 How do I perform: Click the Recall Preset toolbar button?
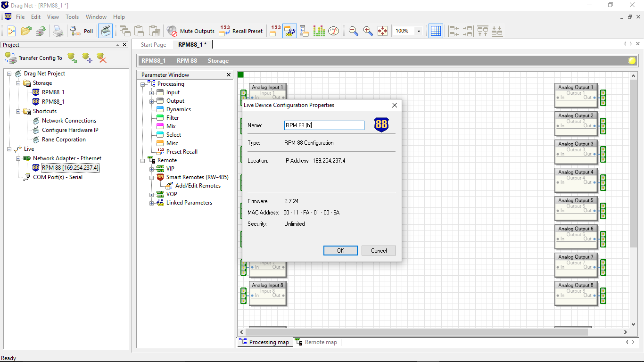(x=241, y=31)
